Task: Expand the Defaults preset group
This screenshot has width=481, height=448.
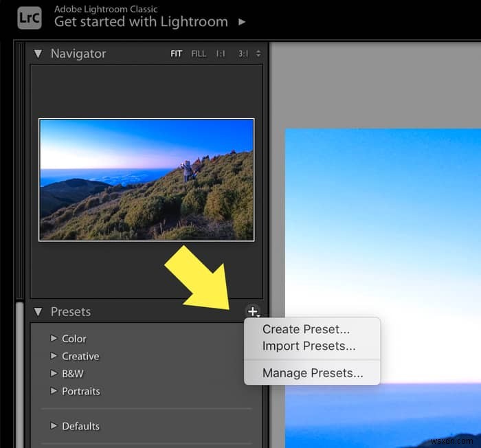Action: point(54,425)
